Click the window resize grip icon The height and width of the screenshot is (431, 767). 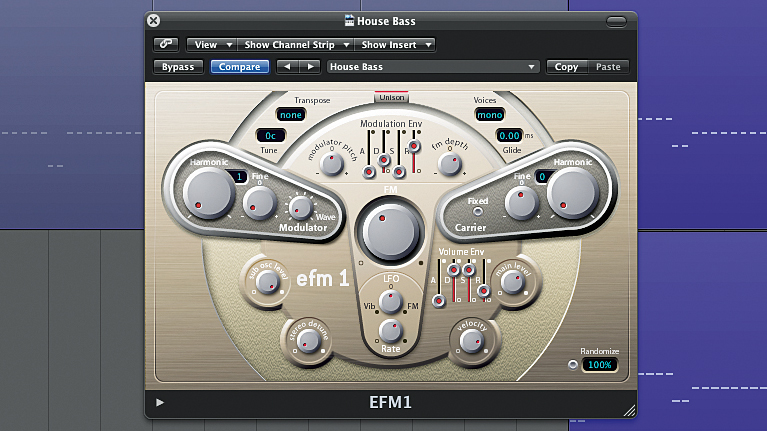coord(629,410)
